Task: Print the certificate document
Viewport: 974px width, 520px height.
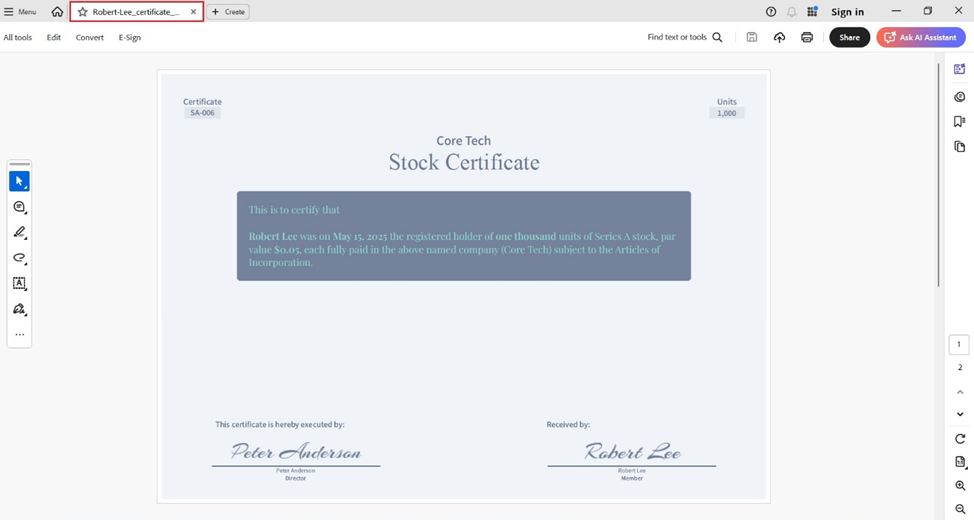Action: coord(807,37)
